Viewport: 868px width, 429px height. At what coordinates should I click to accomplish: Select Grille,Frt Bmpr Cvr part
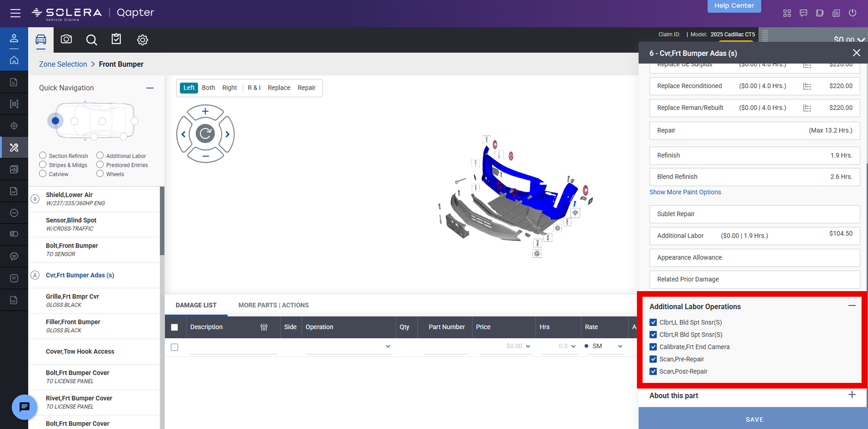click(x=72, y=300)
